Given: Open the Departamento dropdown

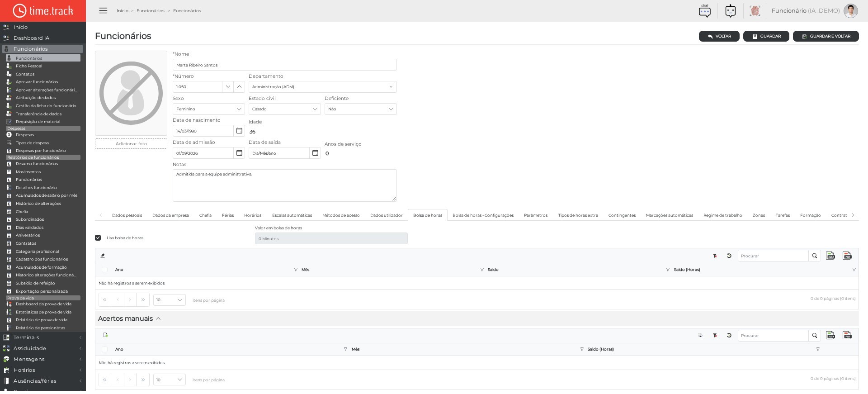Looking at the screenshot, I should 322,87.
